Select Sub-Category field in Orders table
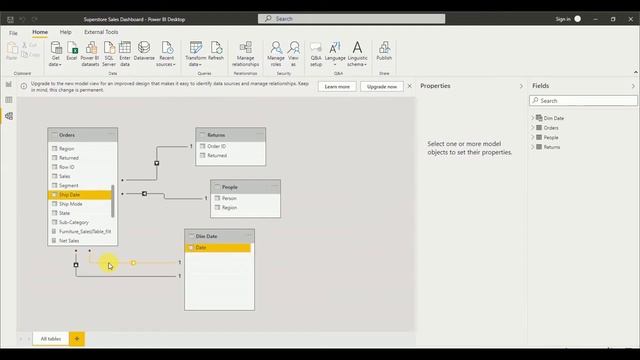The width and height of the screenshot is (640, 360). (x=80, y=222)
